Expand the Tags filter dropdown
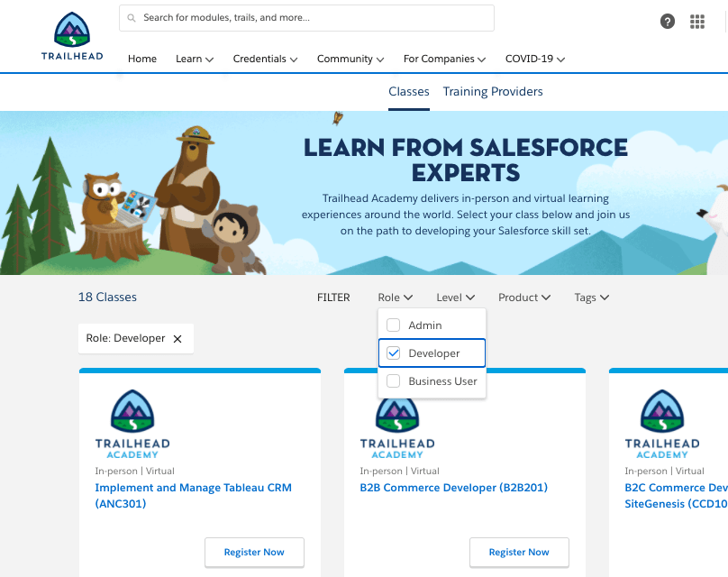Image resolution: width=728 pixels, height=577 pixels. click(591, 298)
